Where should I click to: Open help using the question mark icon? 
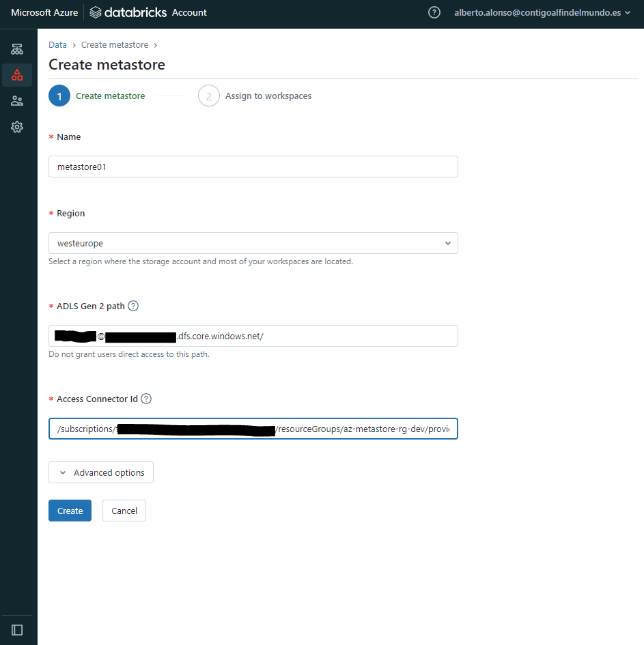434,12
